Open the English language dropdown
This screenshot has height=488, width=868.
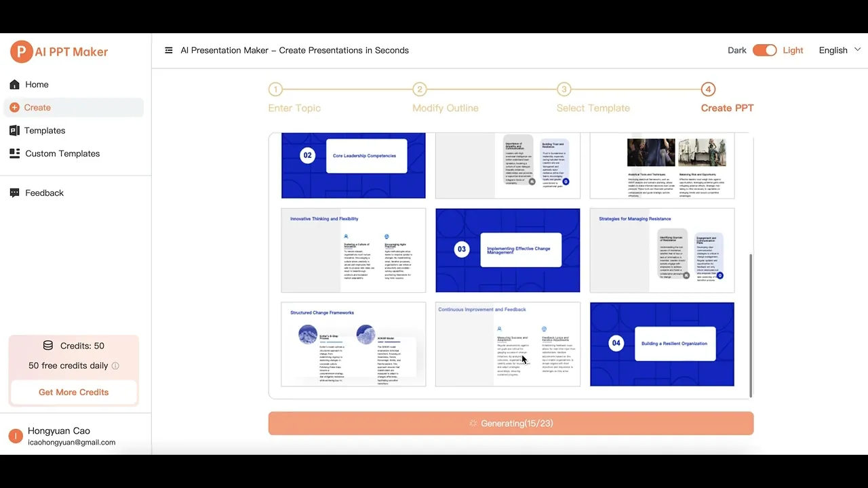point(833,50)
